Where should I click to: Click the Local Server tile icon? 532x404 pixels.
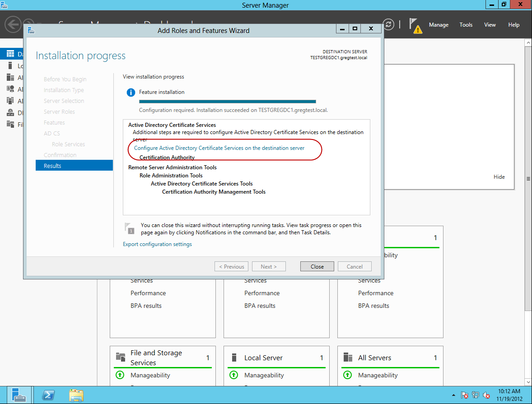point(234,358)
